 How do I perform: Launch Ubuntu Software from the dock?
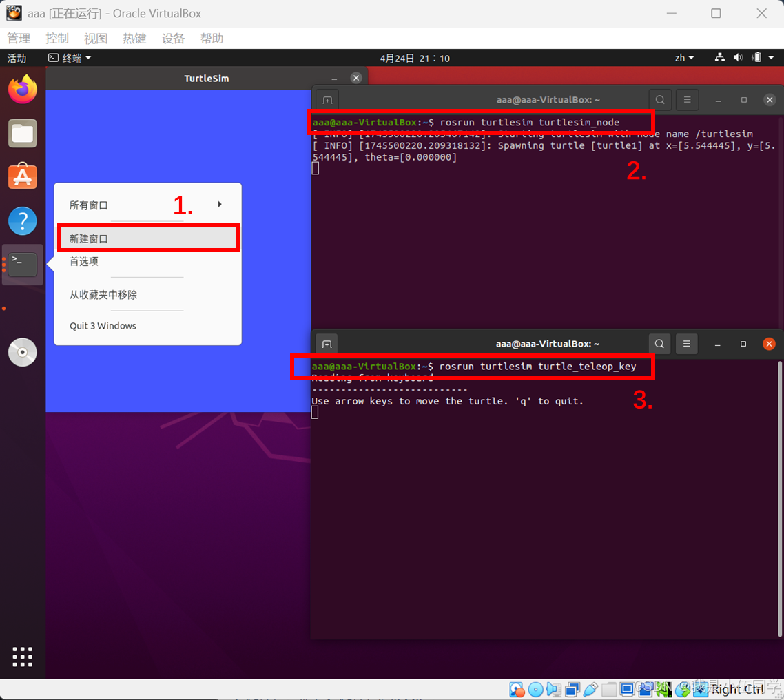click(23, 176)
